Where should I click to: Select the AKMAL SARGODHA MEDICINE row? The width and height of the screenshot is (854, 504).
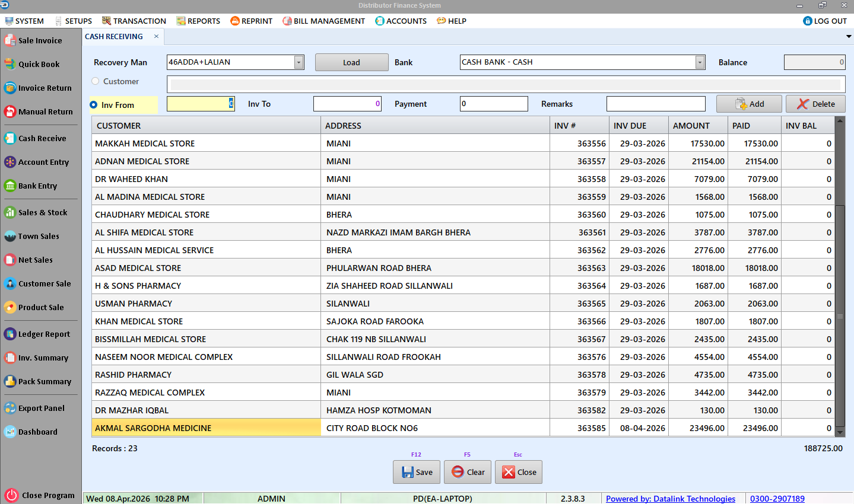tap(463, 428)
